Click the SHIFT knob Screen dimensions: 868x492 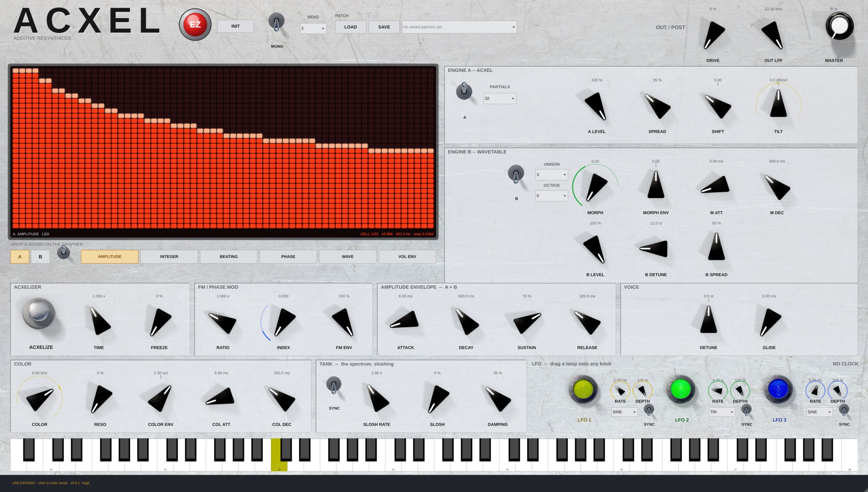pyautogui.click(x=718, y=105)
